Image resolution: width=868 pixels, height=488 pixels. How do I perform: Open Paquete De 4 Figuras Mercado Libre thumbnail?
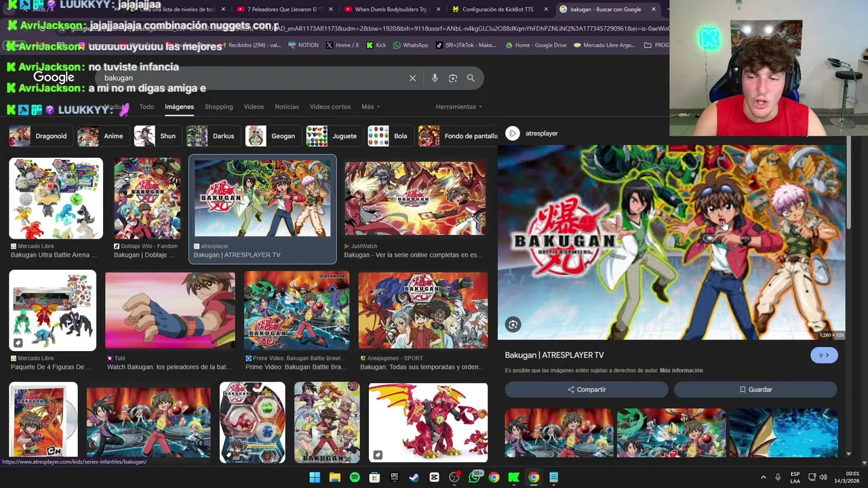53,310
